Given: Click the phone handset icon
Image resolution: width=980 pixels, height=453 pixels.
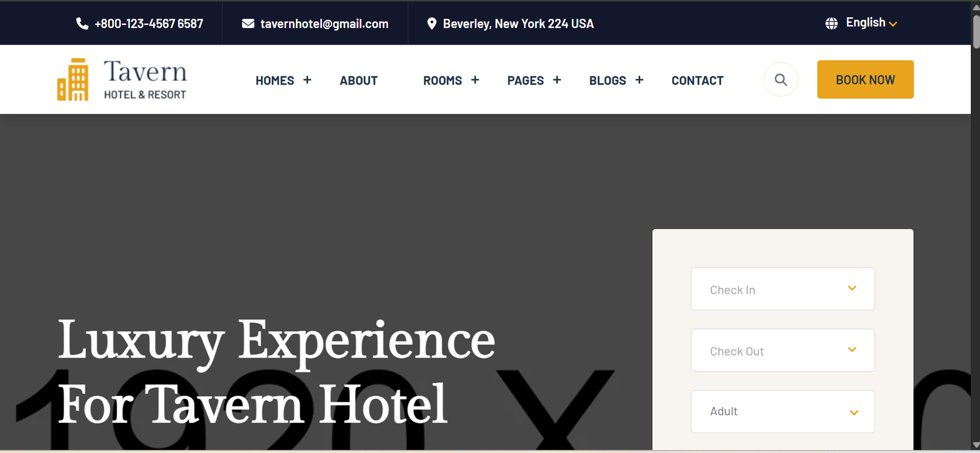Looking at the screenshot, I should (82, 23).
